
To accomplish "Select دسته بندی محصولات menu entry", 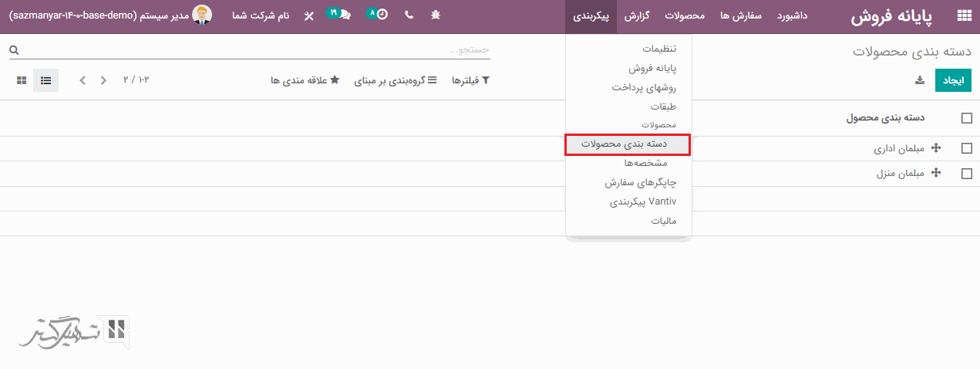I will pos(628,144).
